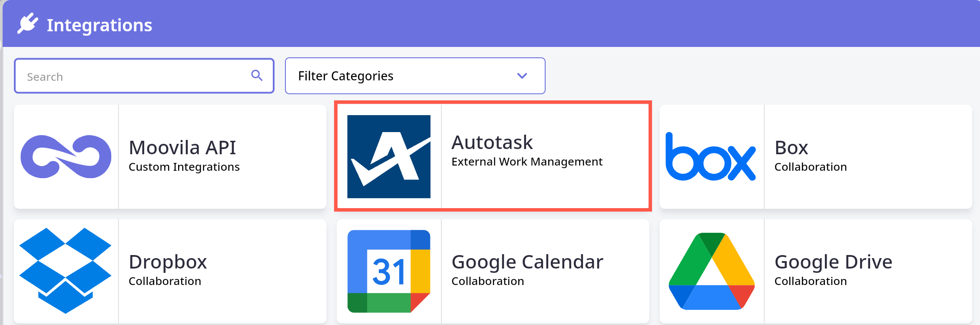Click the magnifying glass search icon
The image size is (980, 325).
[257, 76]
